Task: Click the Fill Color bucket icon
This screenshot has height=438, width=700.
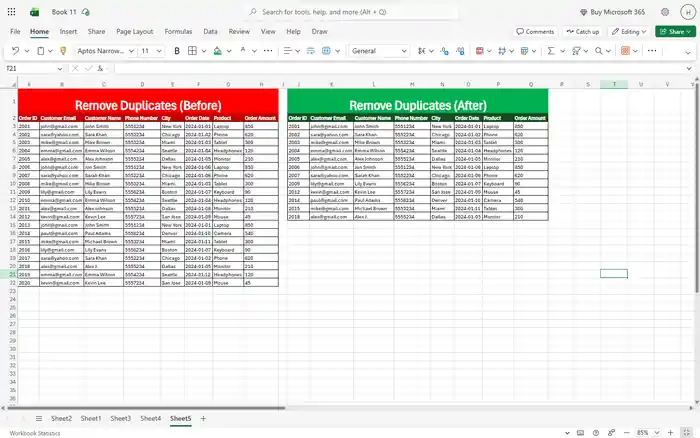Action: pos(217,51)
